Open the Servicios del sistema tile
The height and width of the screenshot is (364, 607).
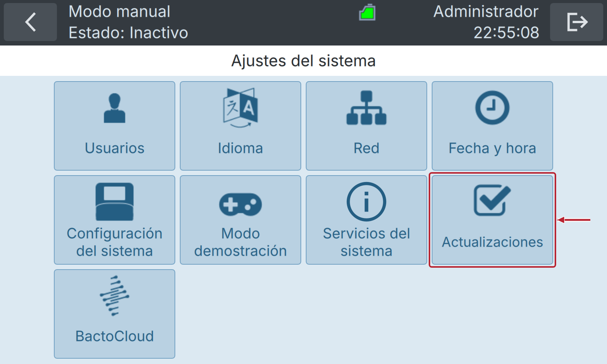click(x=366, y=220)
